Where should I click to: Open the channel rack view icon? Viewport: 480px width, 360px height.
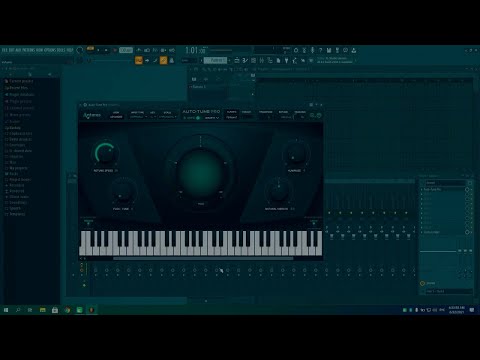click(253, 60)
